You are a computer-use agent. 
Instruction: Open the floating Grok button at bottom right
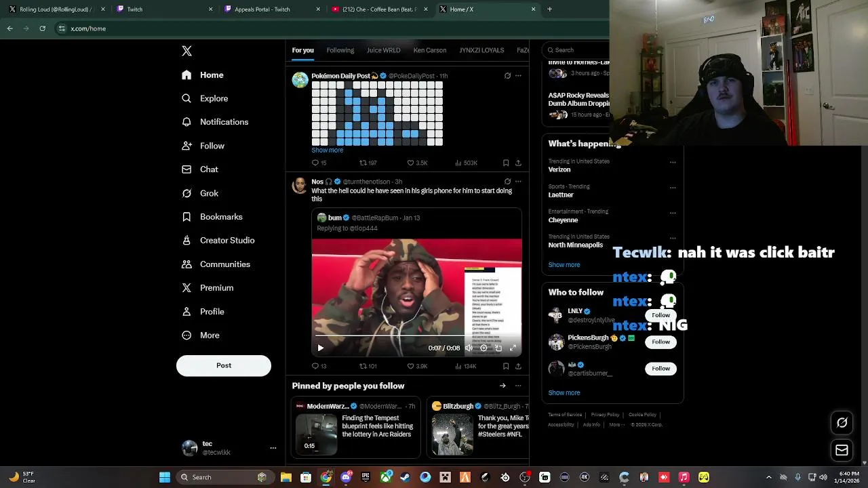(x=842, y=422)
